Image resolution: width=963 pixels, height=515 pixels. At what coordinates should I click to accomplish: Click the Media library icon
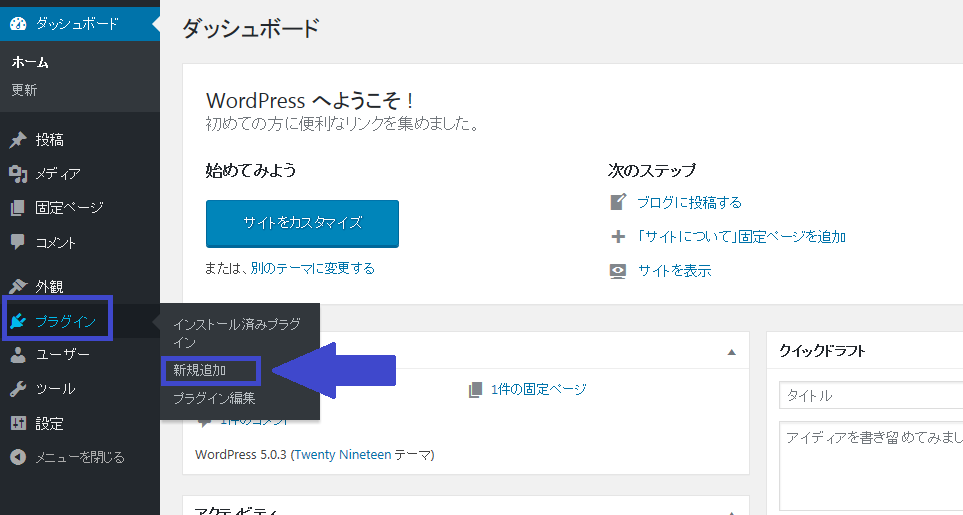point(18,174)
